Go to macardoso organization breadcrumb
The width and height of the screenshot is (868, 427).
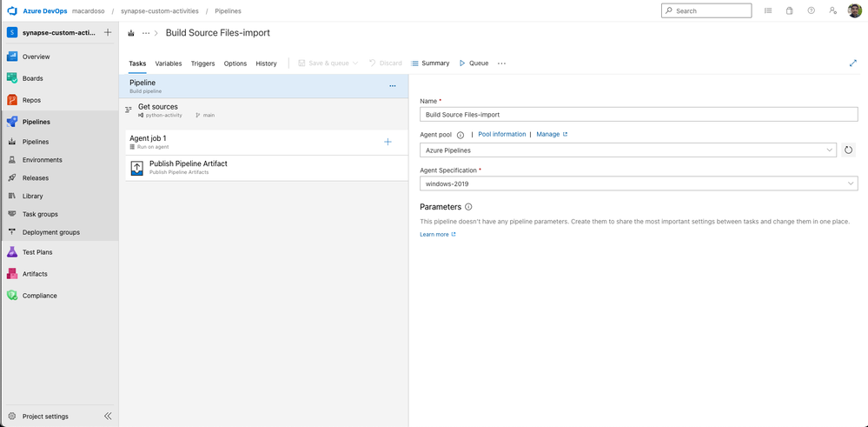(x=89, y=11)
